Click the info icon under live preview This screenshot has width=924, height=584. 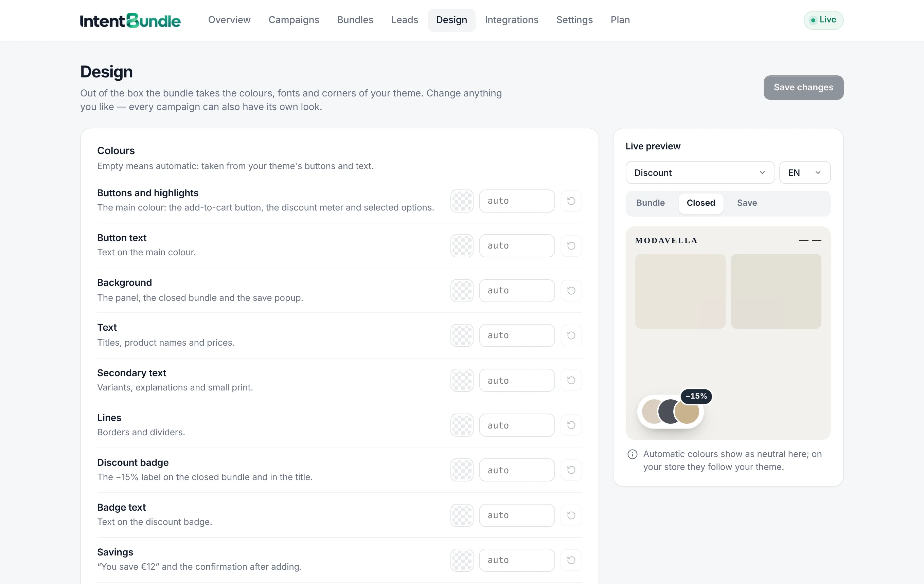click(x=633, y=454)
